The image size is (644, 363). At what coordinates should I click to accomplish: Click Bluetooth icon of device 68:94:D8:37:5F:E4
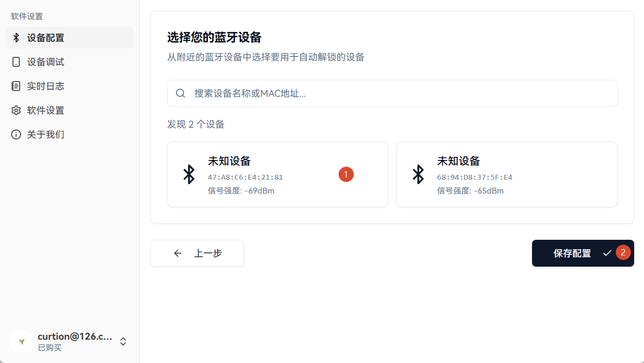[418, 174]
